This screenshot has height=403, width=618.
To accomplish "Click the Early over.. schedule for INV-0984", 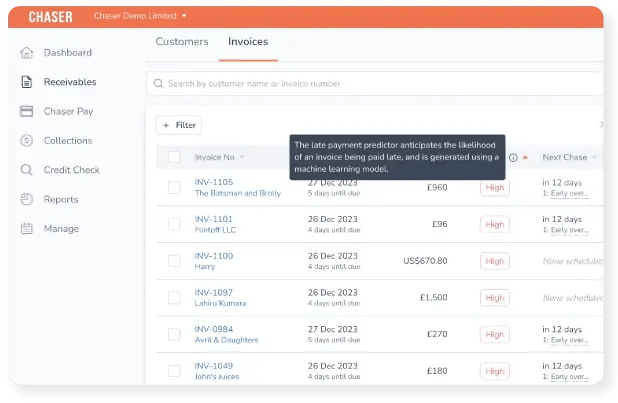I will click(569, 340).
